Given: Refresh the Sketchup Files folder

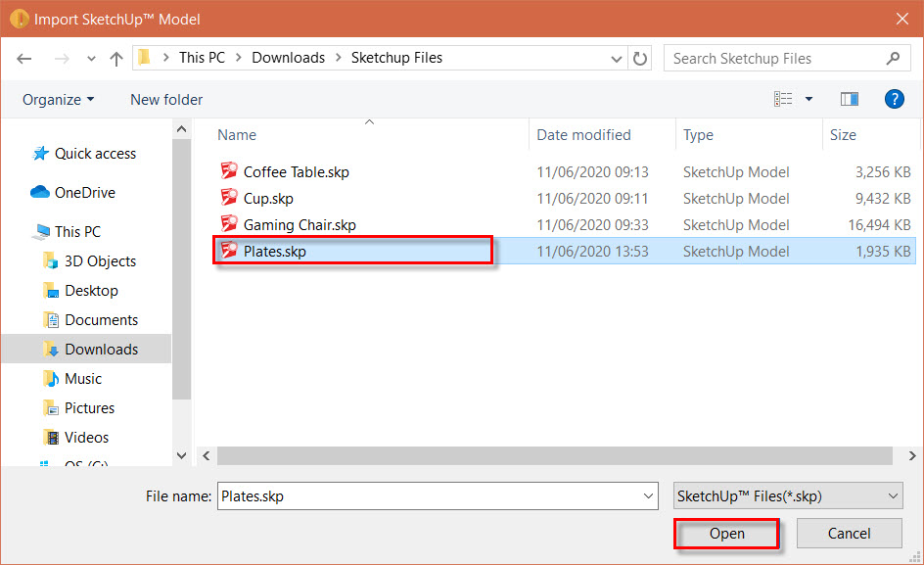Looking at the screenshot, I should click(x=640, y=59).
